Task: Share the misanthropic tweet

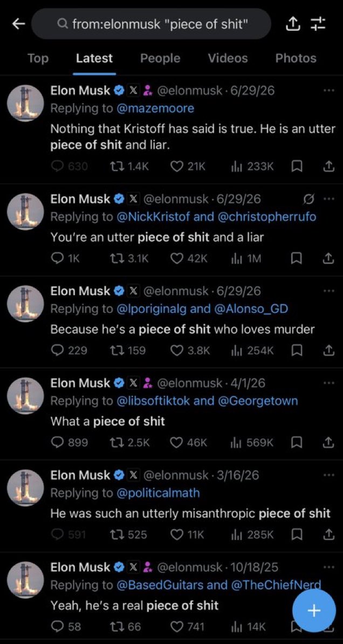Action: pyautogui.click(x=327, y=535)
